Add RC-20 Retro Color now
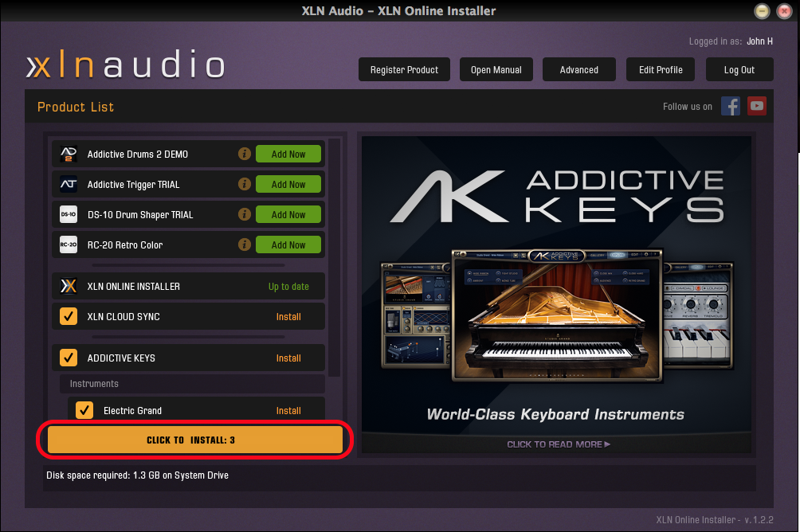 288,244
